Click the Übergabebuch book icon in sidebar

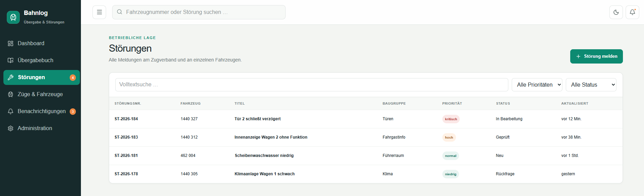pyautogui.click(x=11, y=60)
